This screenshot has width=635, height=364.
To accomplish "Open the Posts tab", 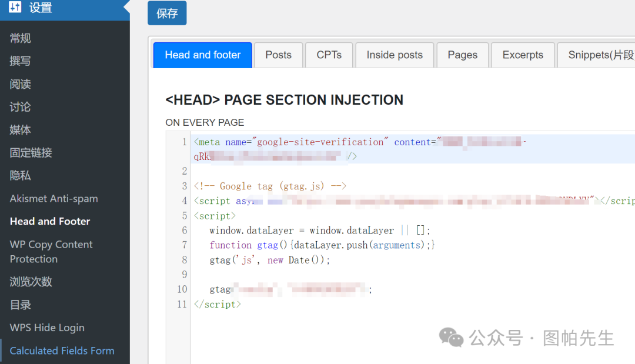I will tap(278, 55).
